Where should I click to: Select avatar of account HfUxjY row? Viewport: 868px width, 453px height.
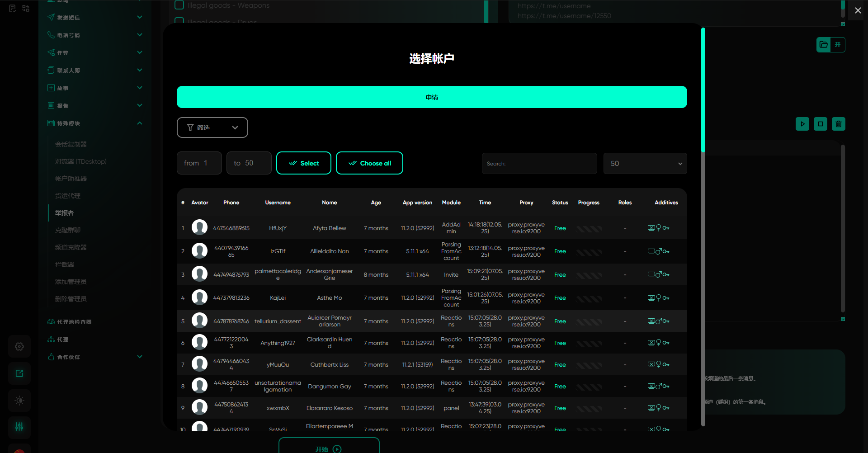coord(199,227)
